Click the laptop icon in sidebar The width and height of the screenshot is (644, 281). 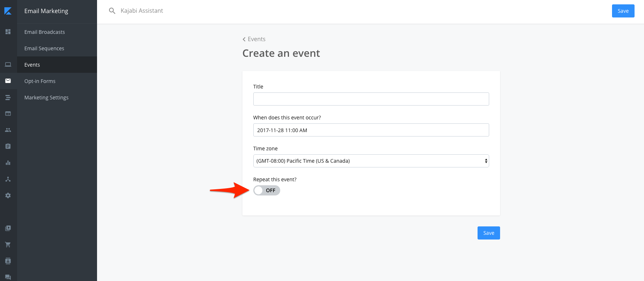[x=8, y=64]
